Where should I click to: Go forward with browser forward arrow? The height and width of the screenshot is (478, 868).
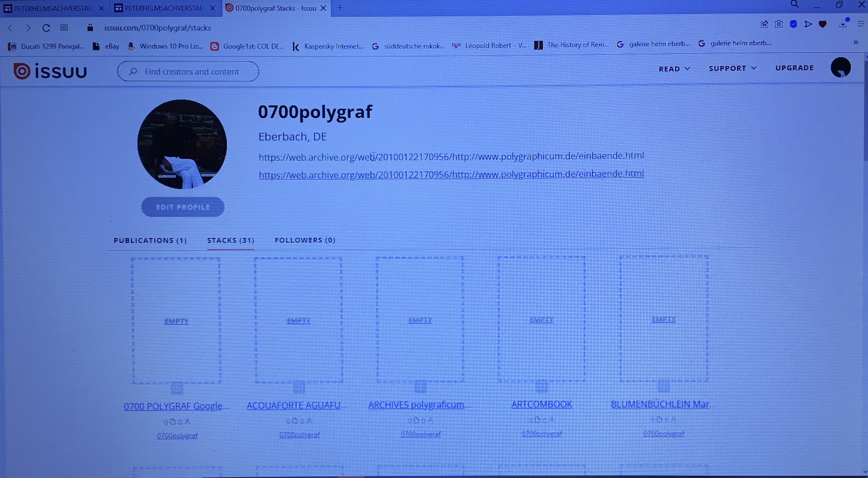pyautogui.click(x=28, y=28)
